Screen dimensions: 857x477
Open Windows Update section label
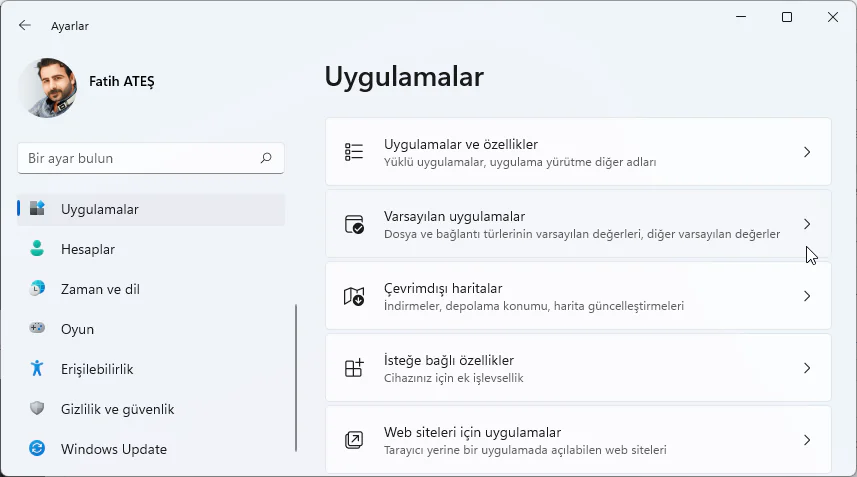[113, 449]
